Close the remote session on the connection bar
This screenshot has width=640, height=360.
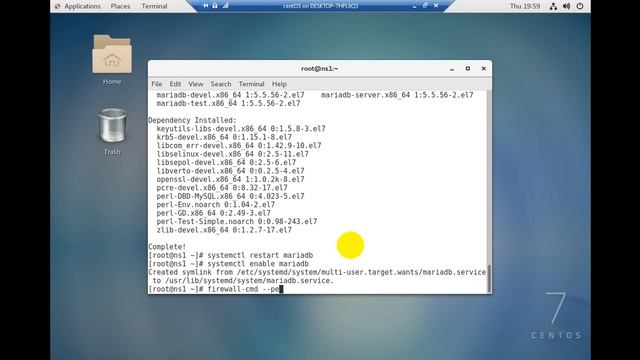[436, 6]
